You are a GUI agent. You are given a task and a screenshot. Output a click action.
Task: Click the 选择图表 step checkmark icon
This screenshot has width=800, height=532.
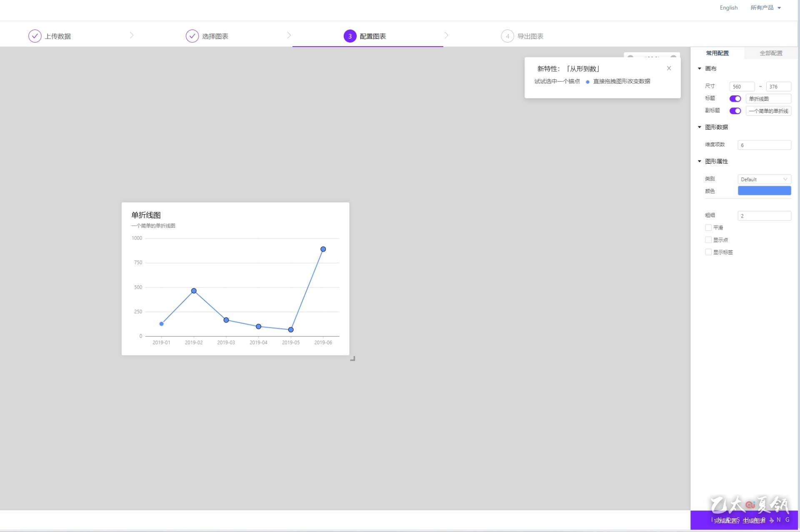point(192,36)
